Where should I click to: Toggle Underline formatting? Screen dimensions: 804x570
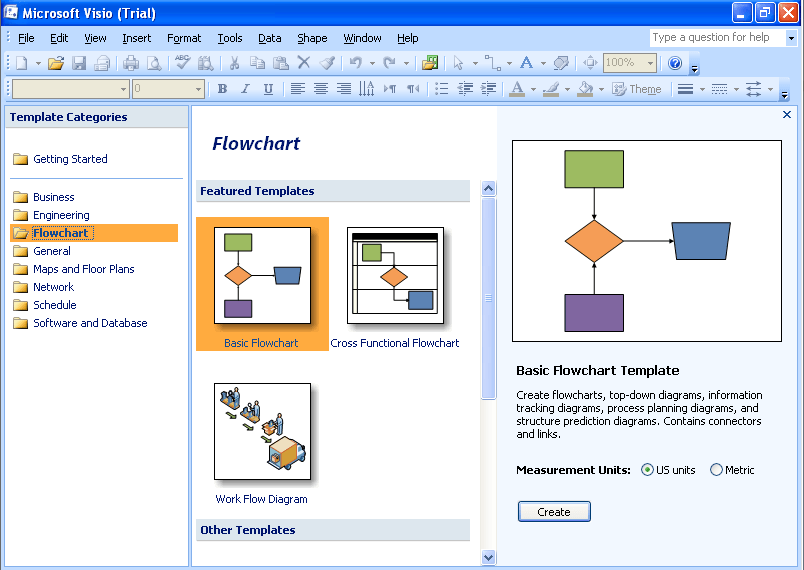tap(268, 89)
